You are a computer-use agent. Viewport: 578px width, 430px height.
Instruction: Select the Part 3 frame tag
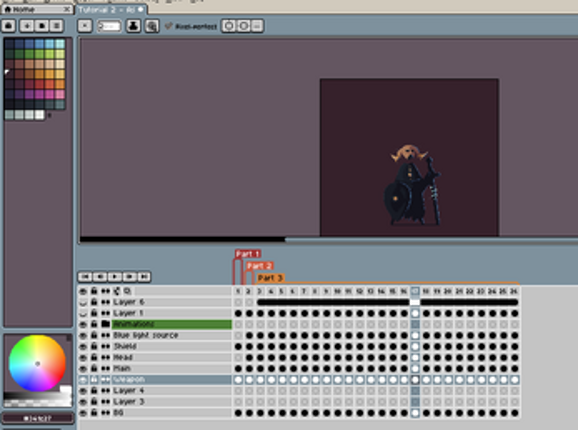pos(271,278)
